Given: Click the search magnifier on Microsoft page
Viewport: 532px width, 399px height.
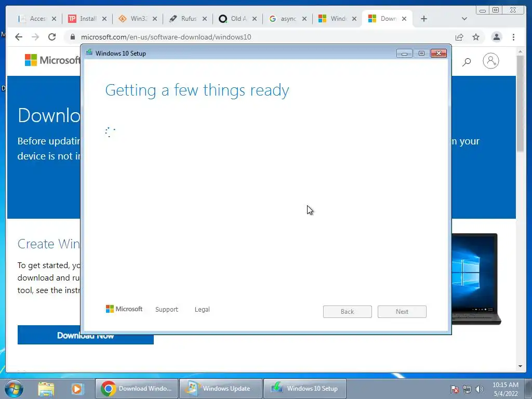Looking at the screenshot, I should (x=467, y=62).
